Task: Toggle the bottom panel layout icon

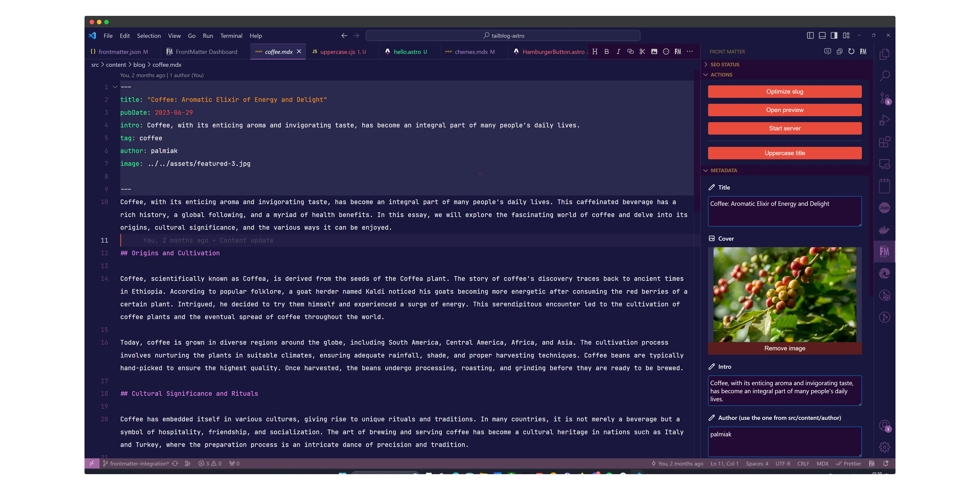Action: 822,35
